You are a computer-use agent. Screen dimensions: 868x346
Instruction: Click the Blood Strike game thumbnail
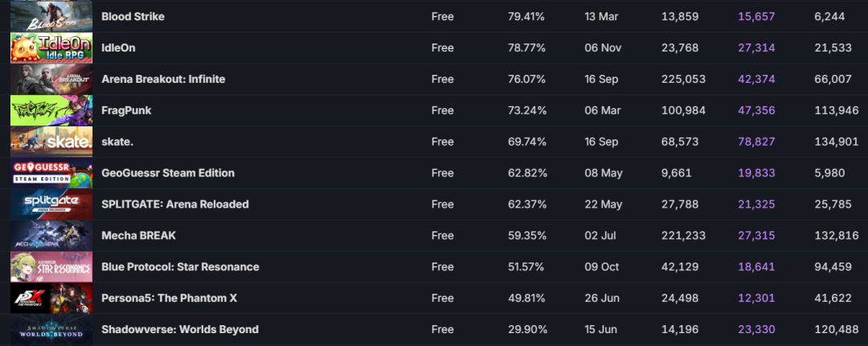click(x=51, y=16)
